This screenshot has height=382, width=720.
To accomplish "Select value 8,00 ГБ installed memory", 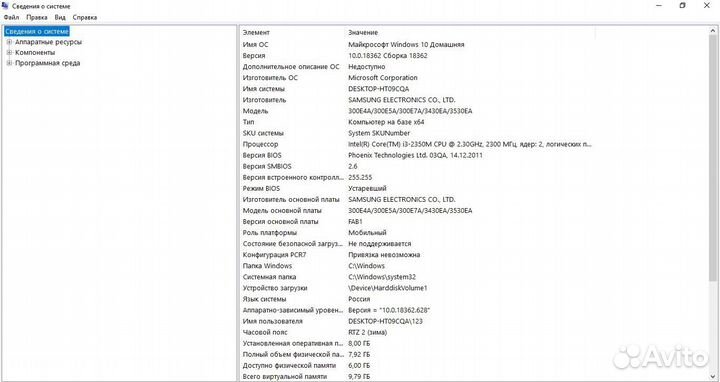I will click(359, 343).
